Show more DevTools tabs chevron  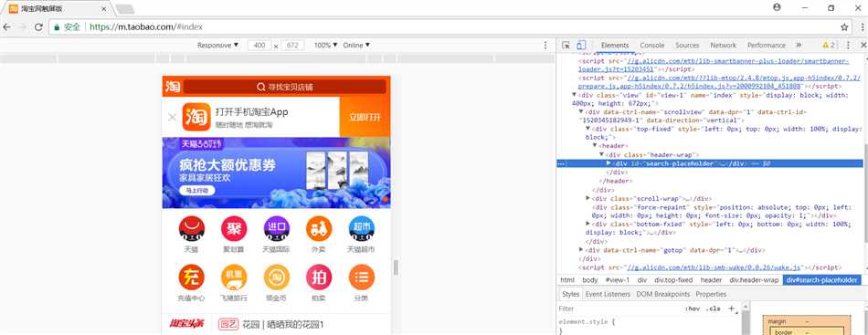click(799, 46)
